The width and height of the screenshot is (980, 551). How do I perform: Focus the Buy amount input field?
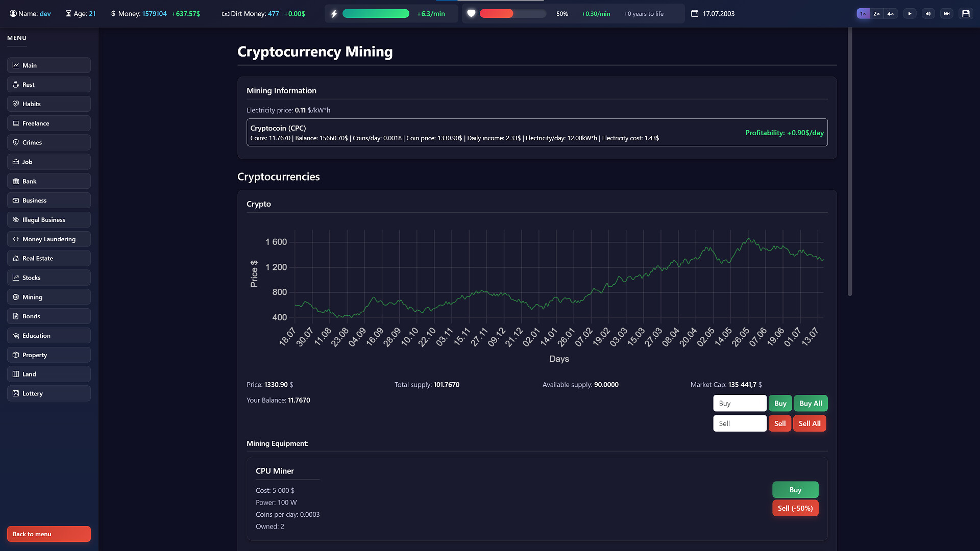tap(739, 404)
